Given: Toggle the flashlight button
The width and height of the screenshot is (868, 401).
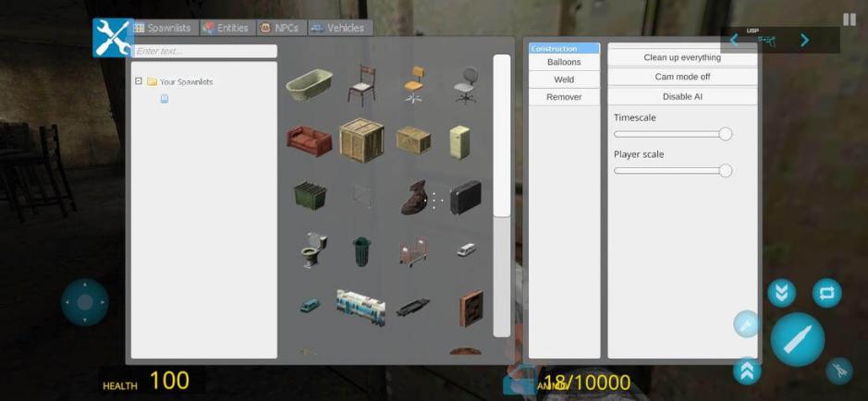Looking at the screenshot, I should (746, 324).
